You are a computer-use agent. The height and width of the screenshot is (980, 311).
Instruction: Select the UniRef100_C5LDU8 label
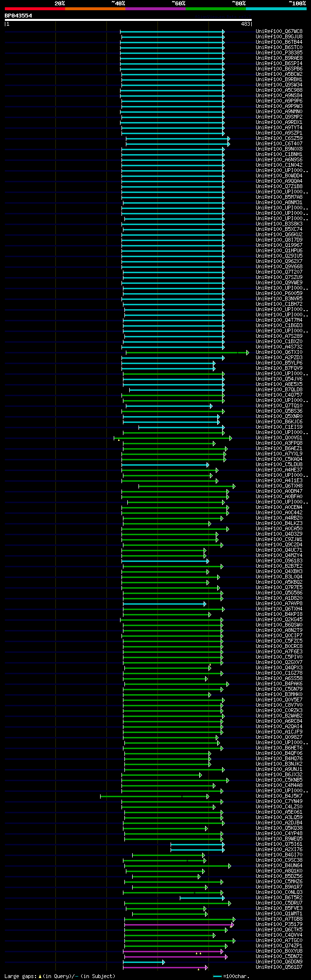[279, 464]
